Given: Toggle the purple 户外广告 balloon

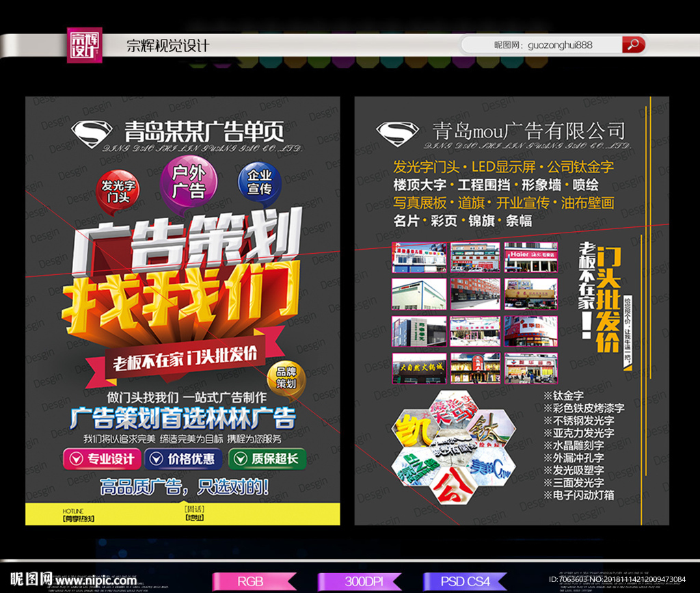Looking at the screenshot, I should [x=189, y=182].
